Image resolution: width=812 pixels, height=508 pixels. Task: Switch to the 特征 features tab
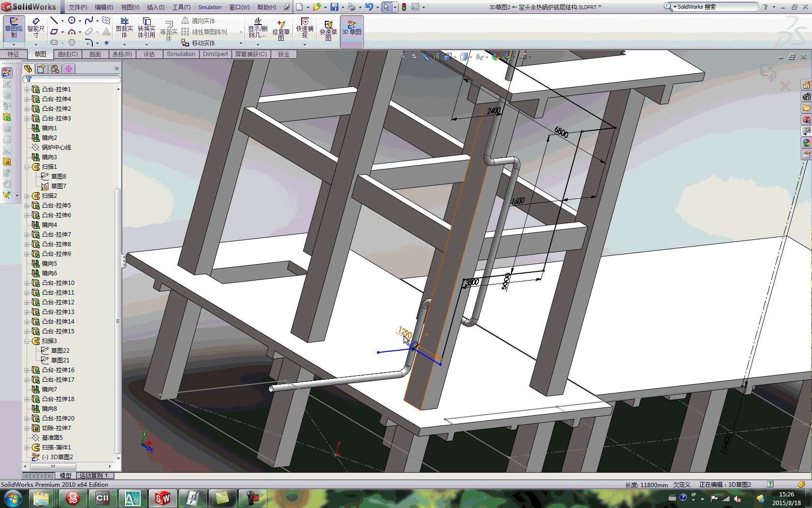13,54
